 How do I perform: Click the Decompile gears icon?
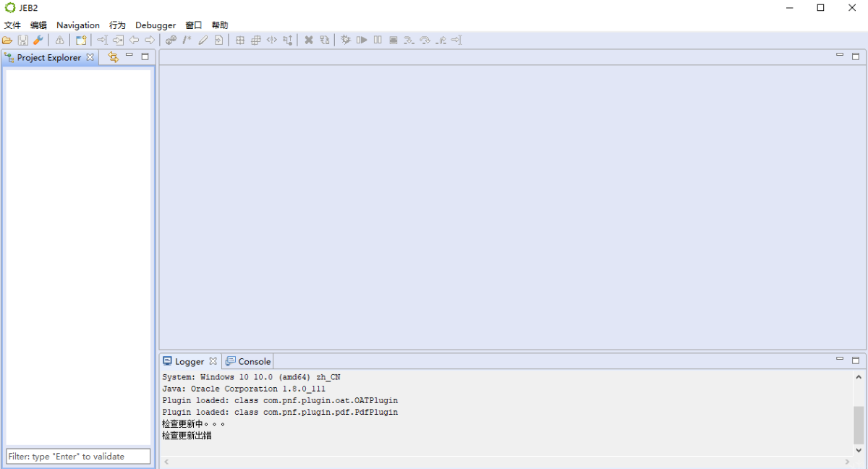pyautogui.click(x=171, y=41)
